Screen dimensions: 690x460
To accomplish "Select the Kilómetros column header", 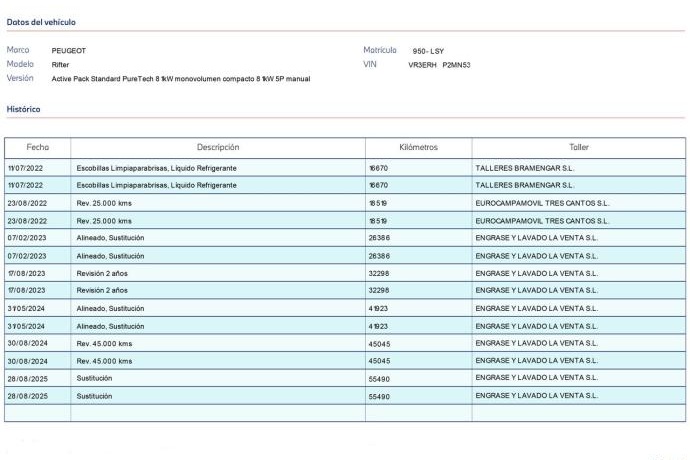I will click(418, 147).
